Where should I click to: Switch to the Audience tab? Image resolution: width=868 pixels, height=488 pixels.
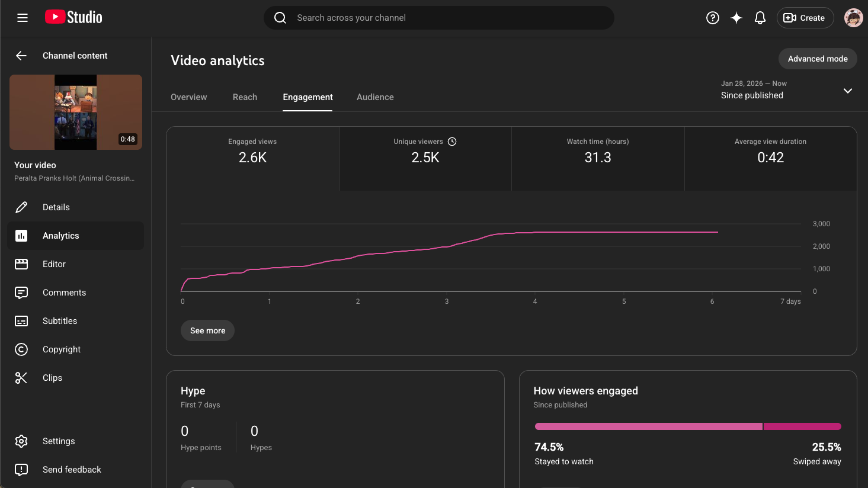pyautogui.click(x=374, y=97)
